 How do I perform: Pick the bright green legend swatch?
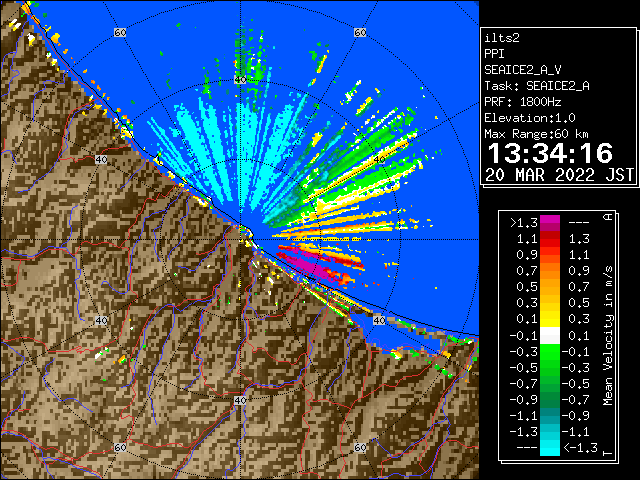(x=550, y=352)
